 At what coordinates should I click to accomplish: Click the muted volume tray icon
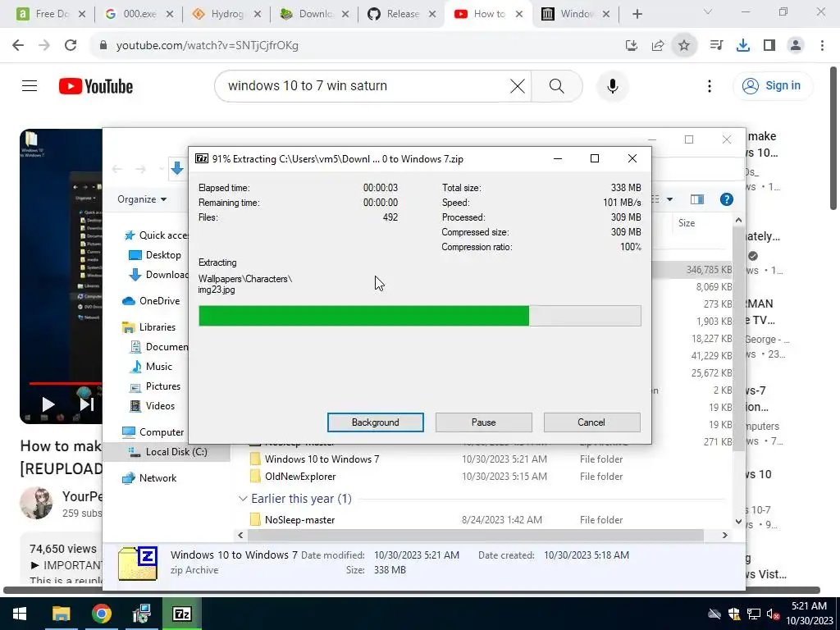pyautogui.click(x=773, y=614)
